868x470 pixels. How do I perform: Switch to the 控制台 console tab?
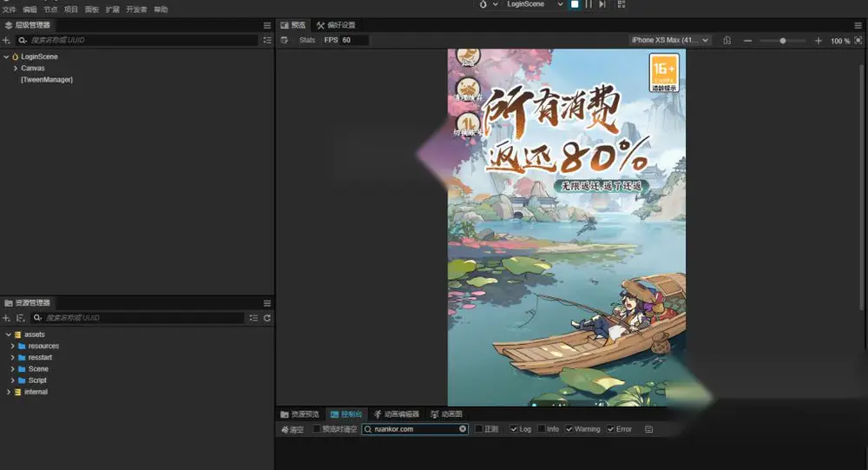click(346, 414)
